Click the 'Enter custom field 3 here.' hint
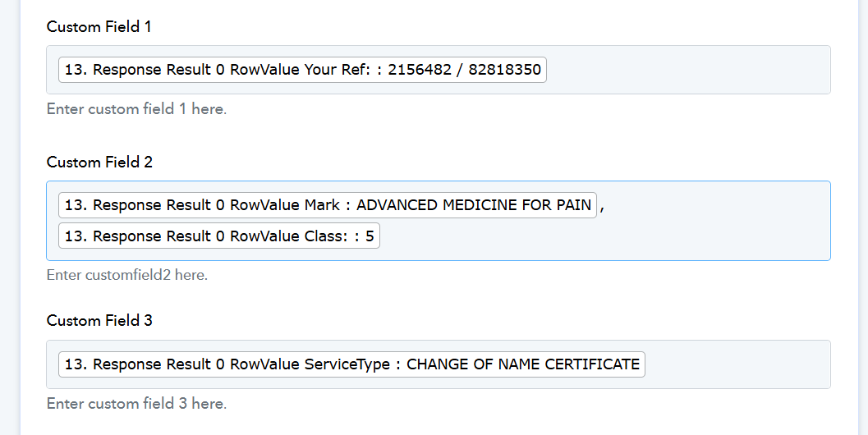This screenshot has height=435, width=868. tap(136, 404)
